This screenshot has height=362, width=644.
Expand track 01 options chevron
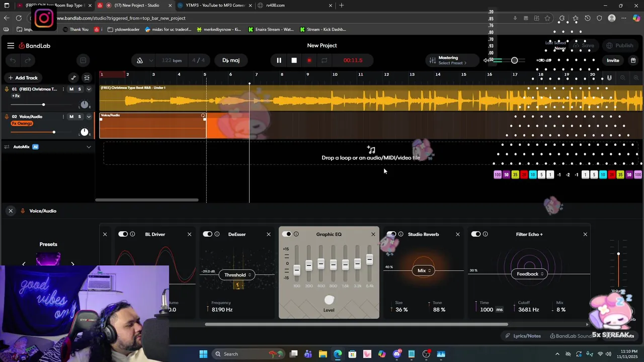click(89, 89)
